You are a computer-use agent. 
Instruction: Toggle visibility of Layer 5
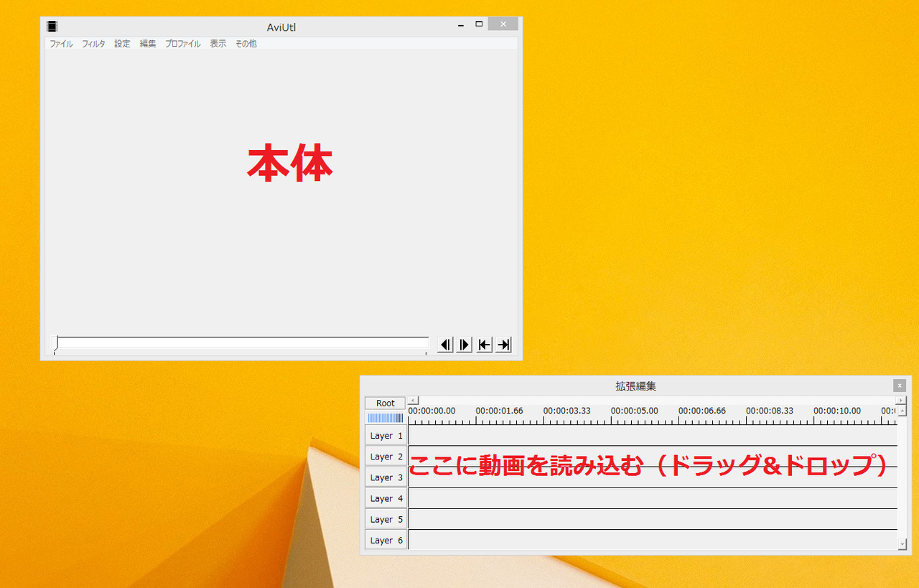point(386,519)
